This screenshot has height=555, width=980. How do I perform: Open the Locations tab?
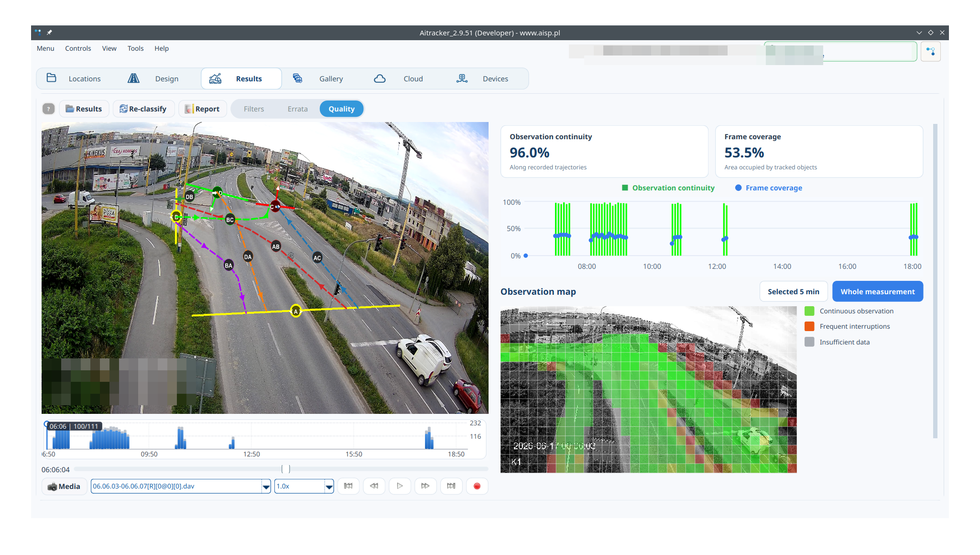74,78
